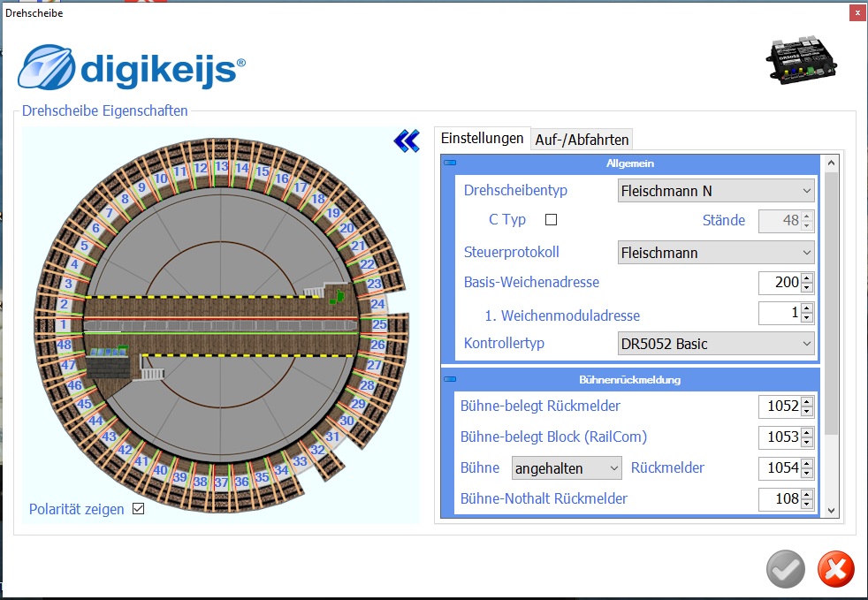Click the turntable bridge center

pyautogui.click(x=222, y=325)
